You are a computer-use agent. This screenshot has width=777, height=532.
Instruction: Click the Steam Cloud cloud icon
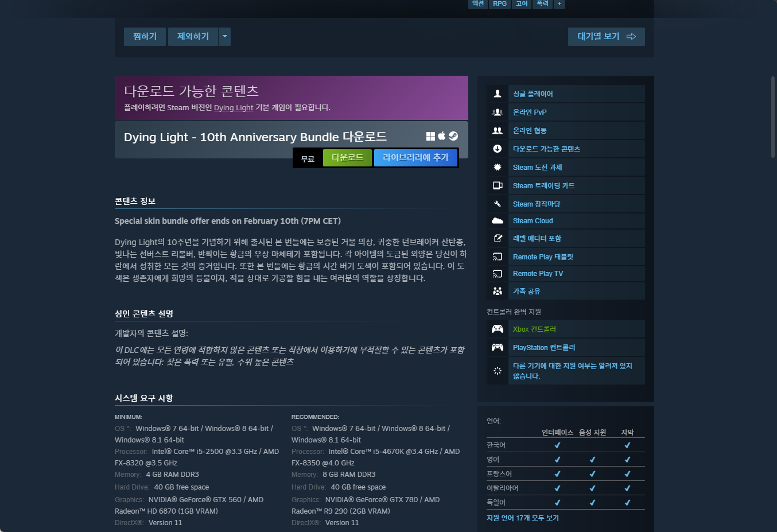pyautogui.click(x=498, y=220)
